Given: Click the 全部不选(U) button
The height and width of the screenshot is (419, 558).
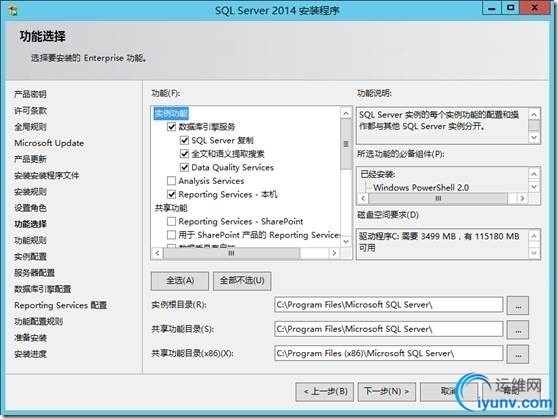Looking at the screenshot, I should [x=242, y=281].
